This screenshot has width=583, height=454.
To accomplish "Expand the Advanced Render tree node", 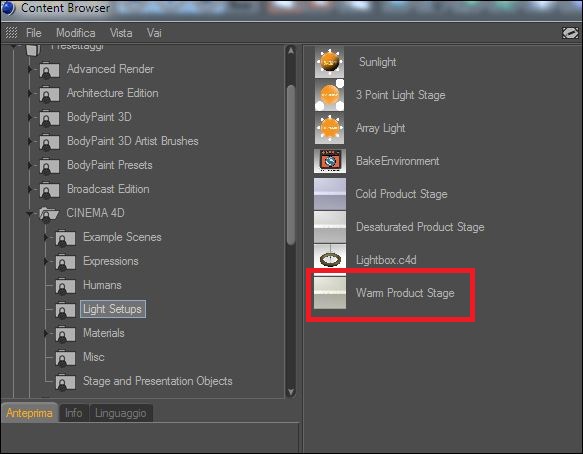I will [x=30, y=69].
